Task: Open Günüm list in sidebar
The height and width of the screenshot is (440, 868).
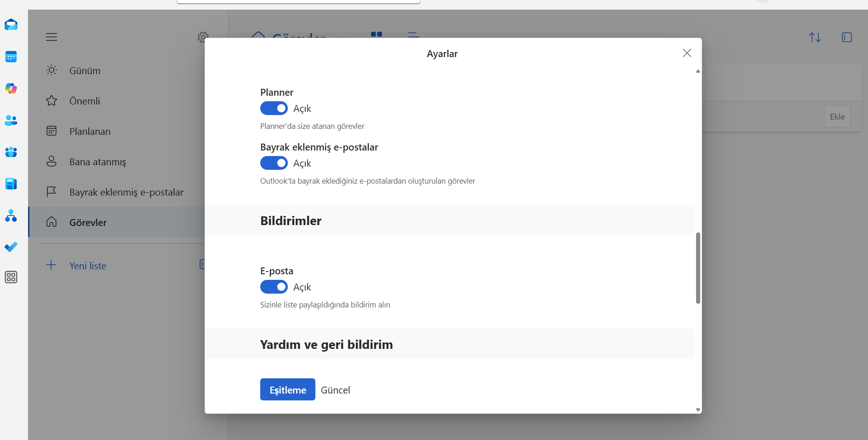Action: [116, 70]
